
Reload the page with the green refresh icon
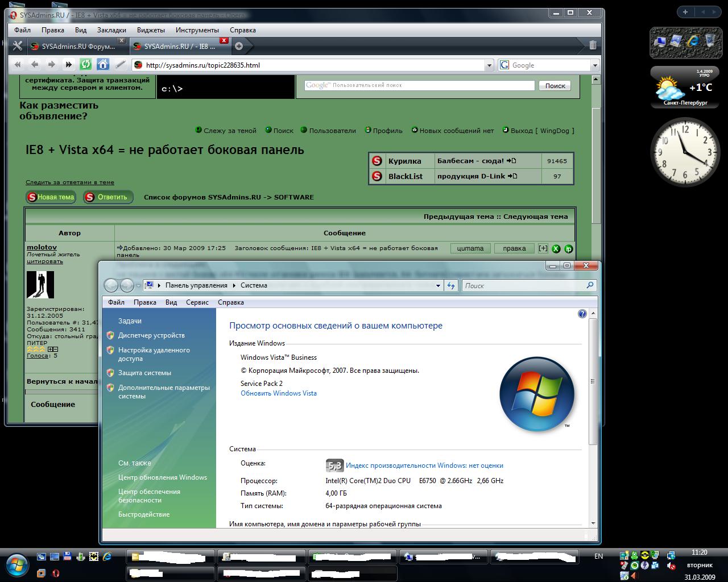pyautogui.click(x=86, y=64)
